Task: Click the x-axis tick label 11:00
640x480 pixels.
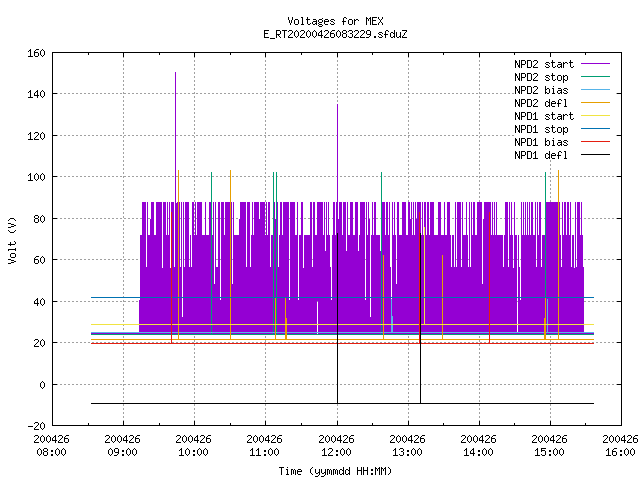Action: point(264,452)
